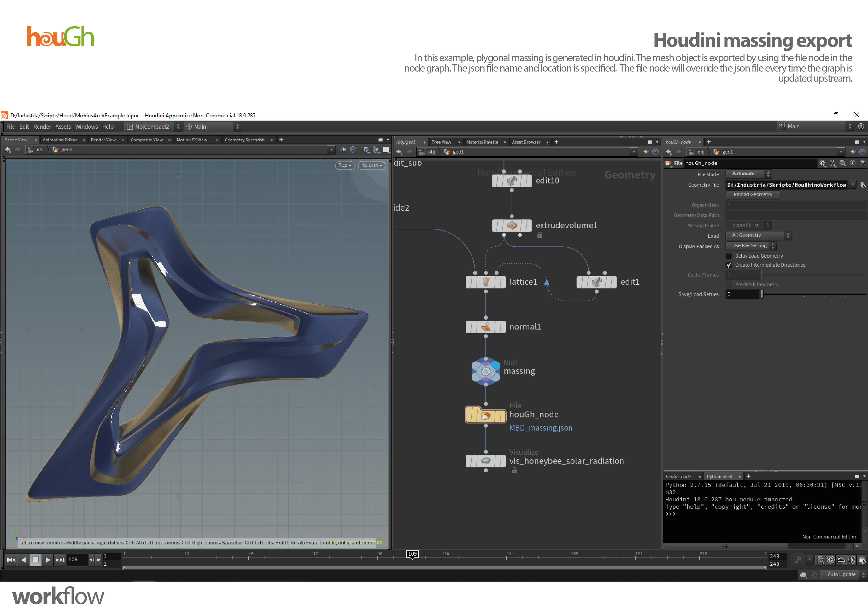Open the Render menu

click(x=42, y=127)
